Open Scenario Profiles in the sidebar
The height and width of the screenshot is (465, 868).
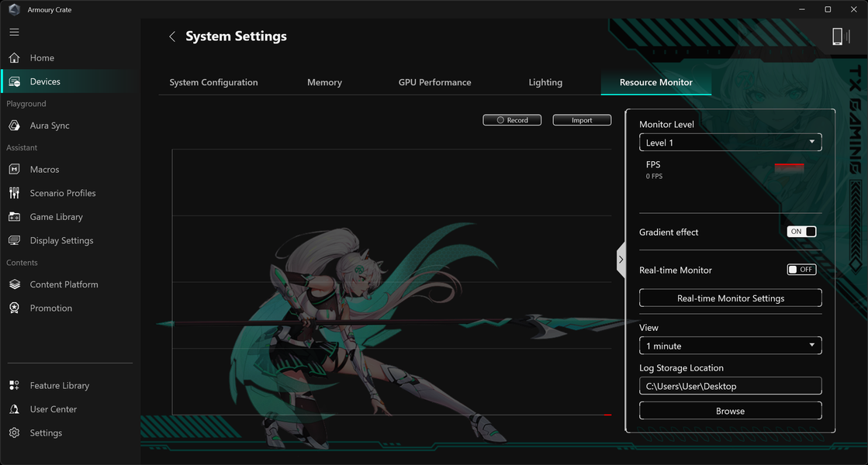(63, 193)
